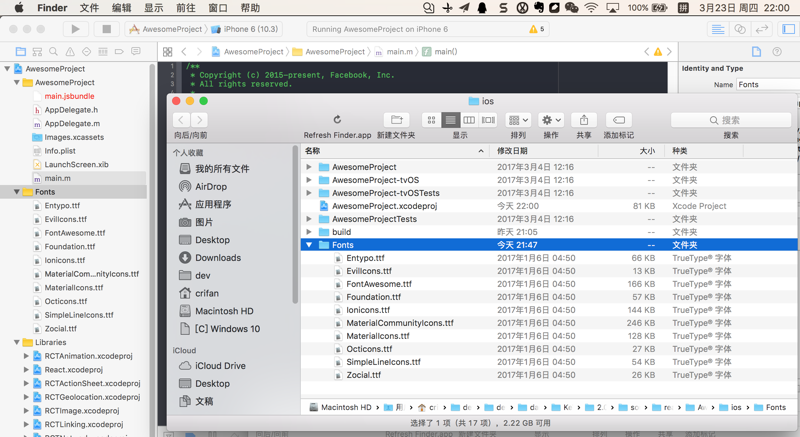Expand AwesomeProject-tvOS folder in Finder
The width and height of the screenshot is (800, 437).
(x=309, y=180)
